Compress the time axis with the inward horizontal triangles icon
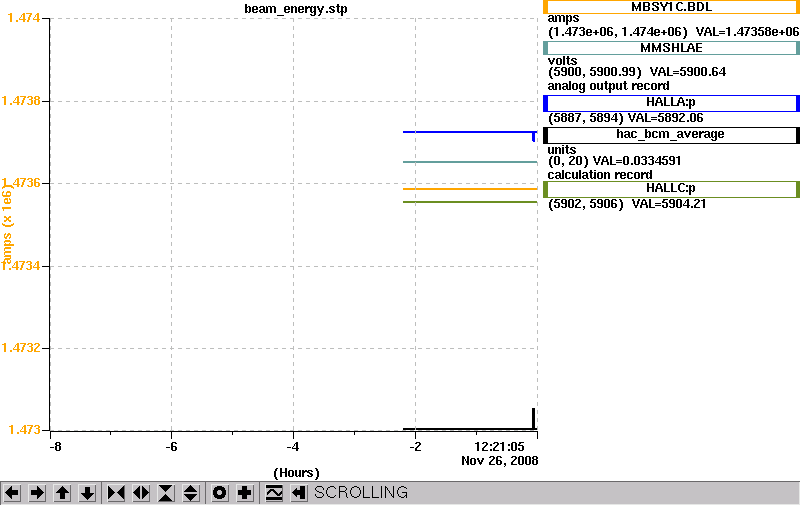This screenshot has width=800, height=505. (x=116, y=493)
